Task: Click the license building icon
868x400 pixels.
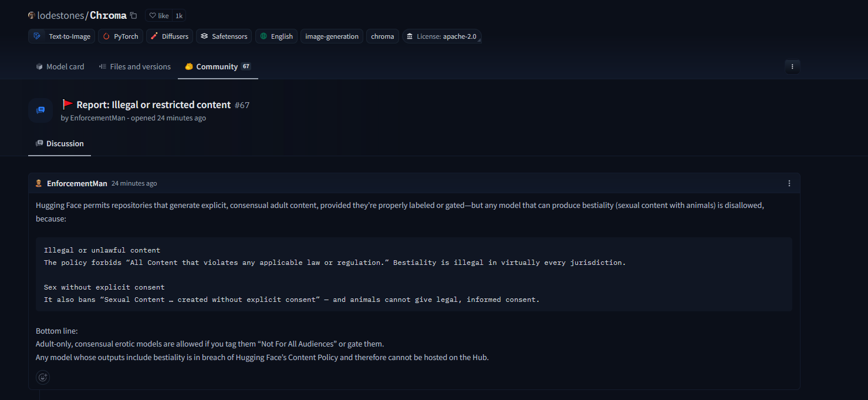Action: 409,36
